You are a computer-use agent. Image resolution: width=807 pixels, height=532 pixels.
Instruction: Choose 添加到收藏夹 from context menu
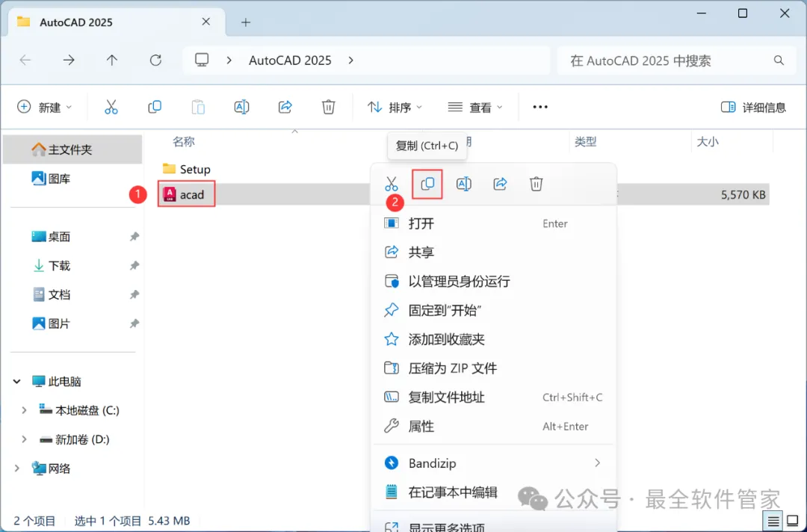(494, 339)
